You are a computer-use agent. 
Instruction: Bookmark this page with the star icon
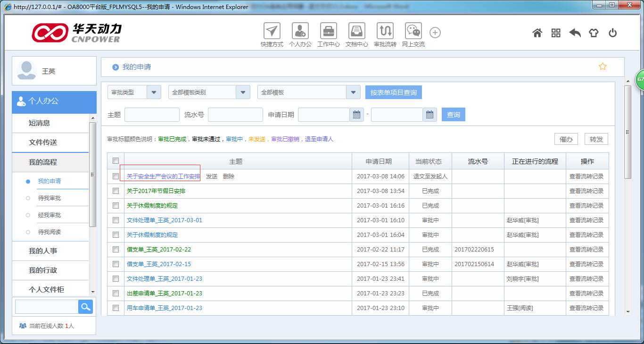[x=603, y=67]
